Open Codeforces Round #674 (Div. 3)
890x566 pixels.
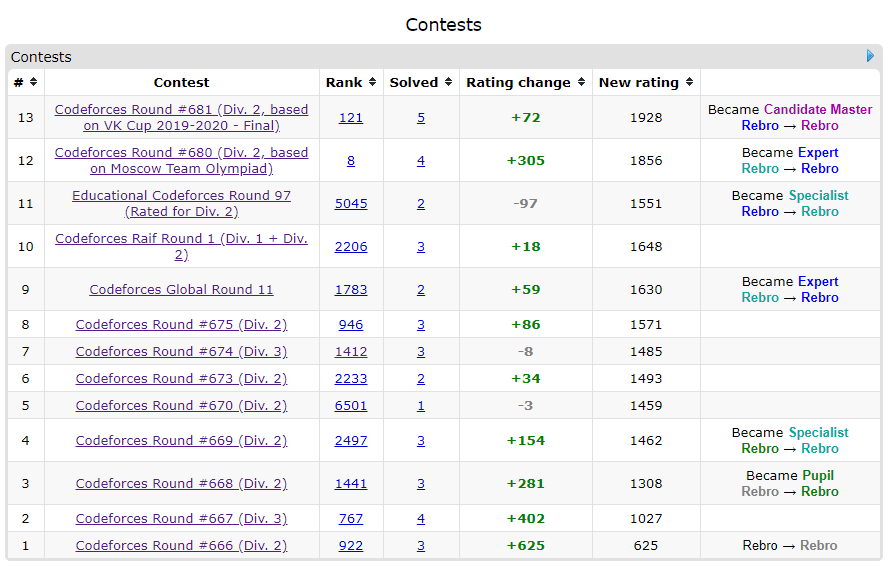click(x=182, y=351)
